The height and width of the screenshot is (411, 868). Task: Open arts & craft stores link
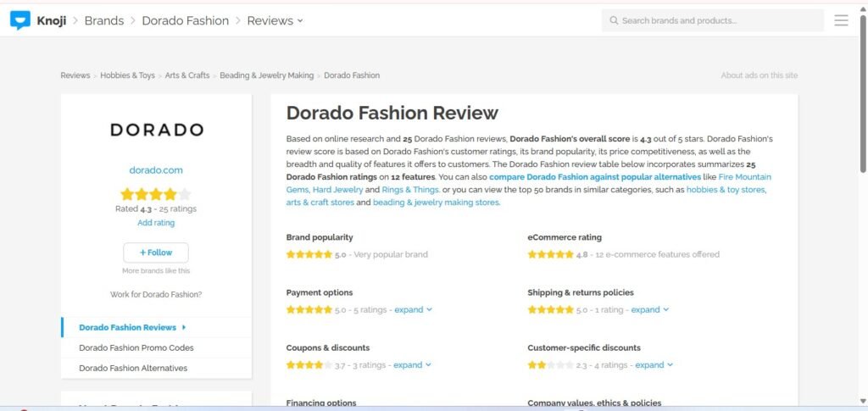[x=320, y=203]
